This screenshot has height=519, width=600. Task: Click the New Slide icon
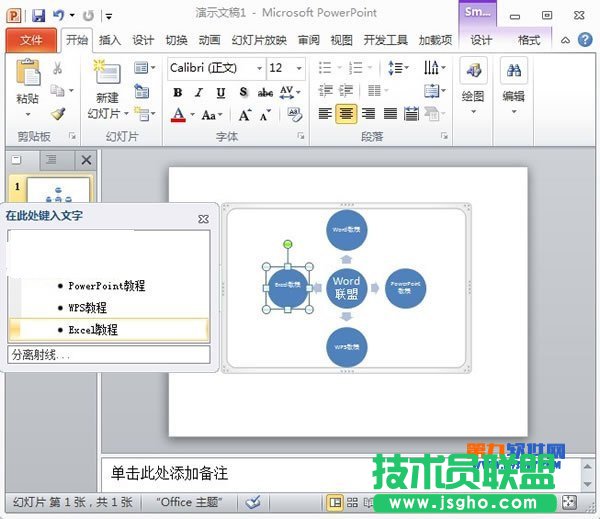(x=107, y=72)
